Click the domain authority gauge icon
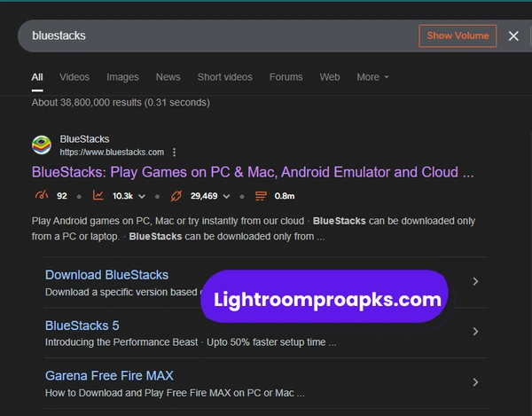 pos(42,195)
